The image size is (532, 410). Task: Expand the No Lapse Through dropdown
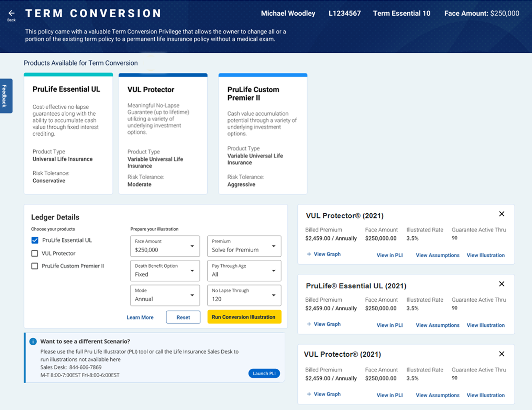tap(244, 295)
